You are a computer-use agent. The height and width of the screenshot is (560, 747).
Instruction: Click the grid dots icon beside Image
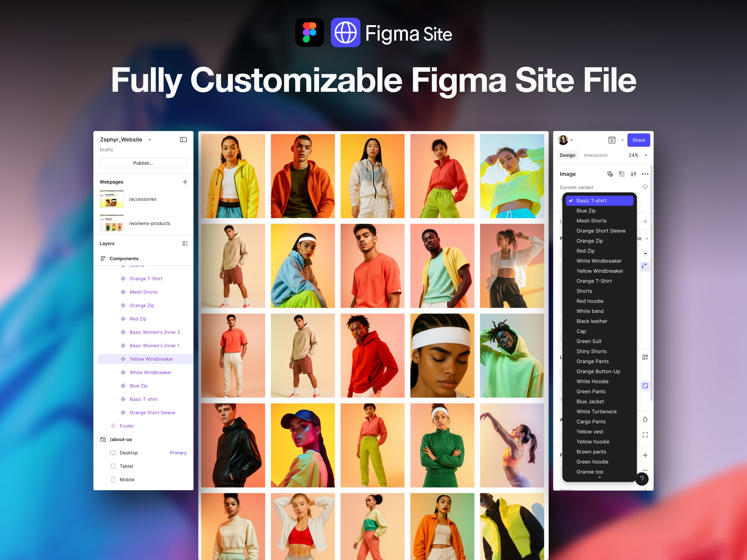tap(622, 174)
